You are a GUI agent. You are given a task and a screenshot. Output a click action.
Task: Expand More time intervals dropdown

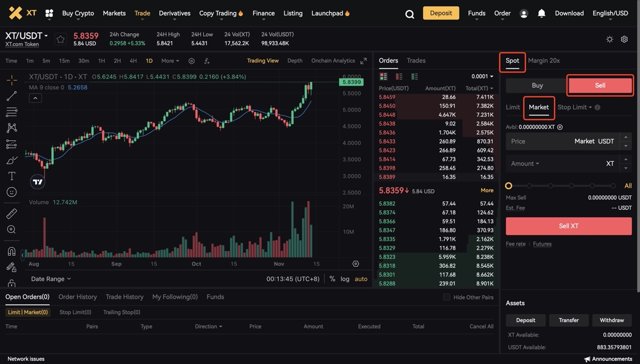(x=170, y=61)
